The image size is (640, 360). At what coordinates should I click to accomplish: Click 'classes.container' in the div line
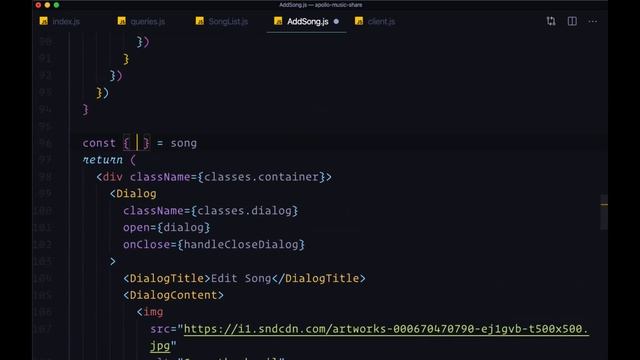coord(261,177)
